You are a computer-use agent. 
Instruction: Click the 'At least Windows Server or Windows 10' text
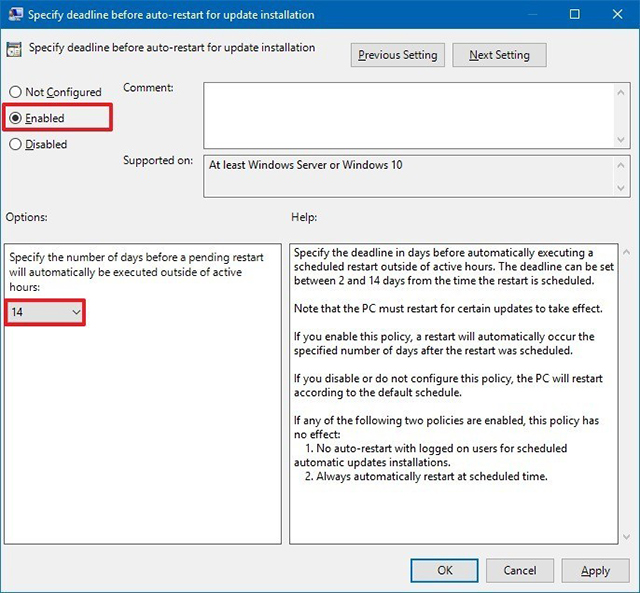pos(306,165)
